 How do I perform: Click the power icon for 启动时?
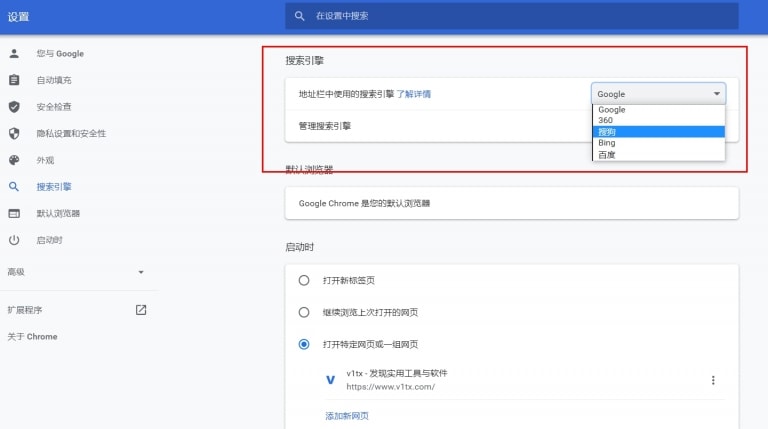coord(14,240)
